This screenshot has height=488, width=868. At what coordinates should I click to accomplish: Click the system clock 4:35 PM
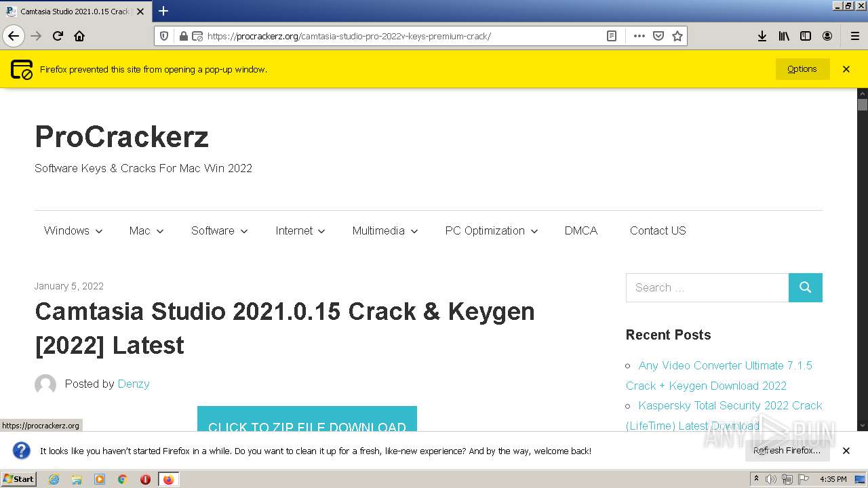[x=833, y=479]
